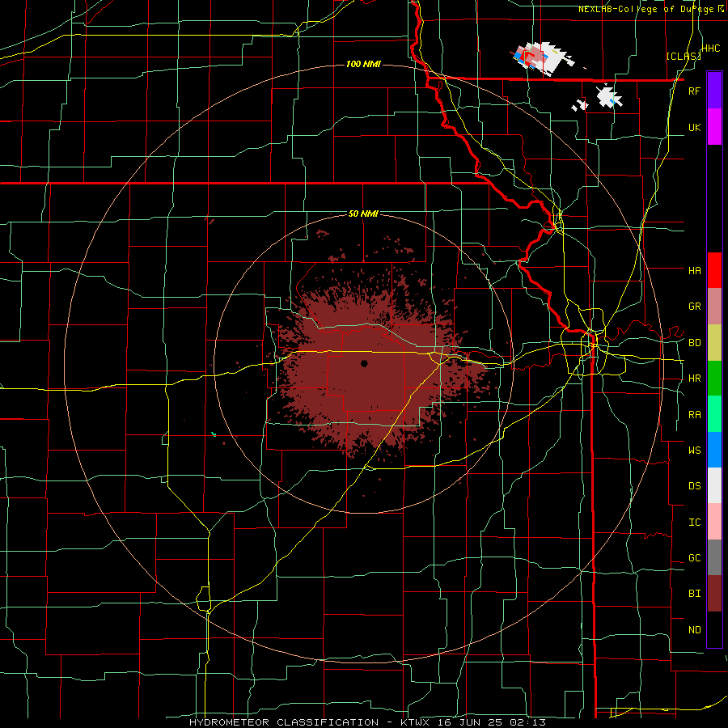Click the BI legend label
The height and width of the screenshot is (728, 728).
(694, 594)
